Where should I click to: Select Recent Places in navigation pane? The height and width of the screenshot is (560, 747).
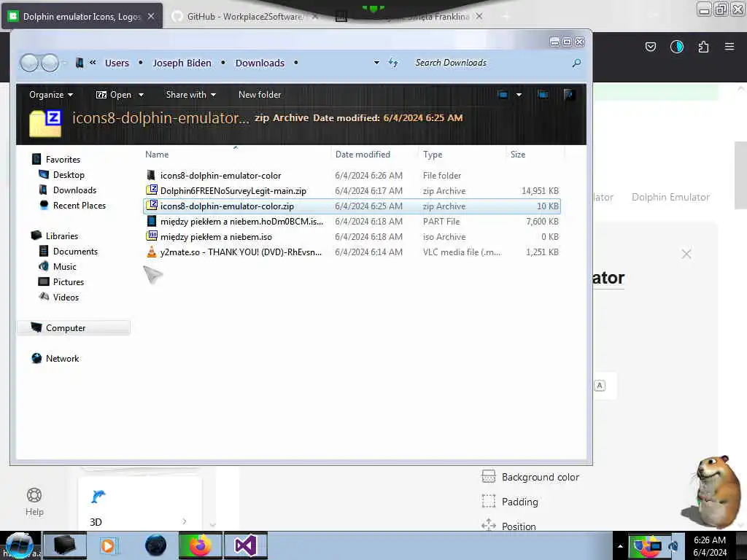(x=80, y=205)
